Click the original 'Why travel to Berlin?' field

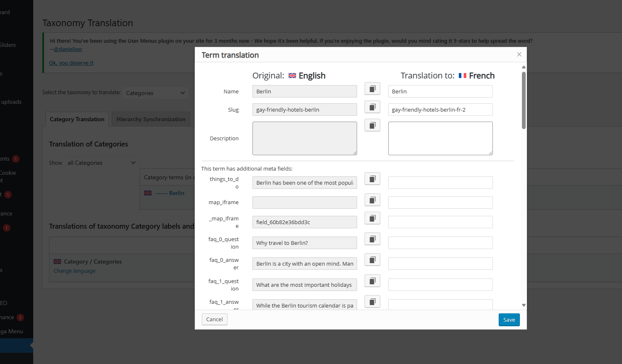click(304, 243)
